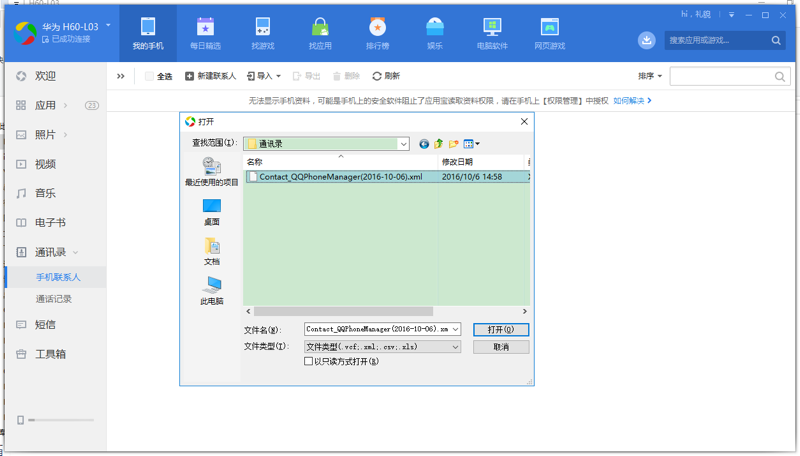Select 欢迎 in the sidebar
The image size is (800, 456).
[x=45, y=76]
